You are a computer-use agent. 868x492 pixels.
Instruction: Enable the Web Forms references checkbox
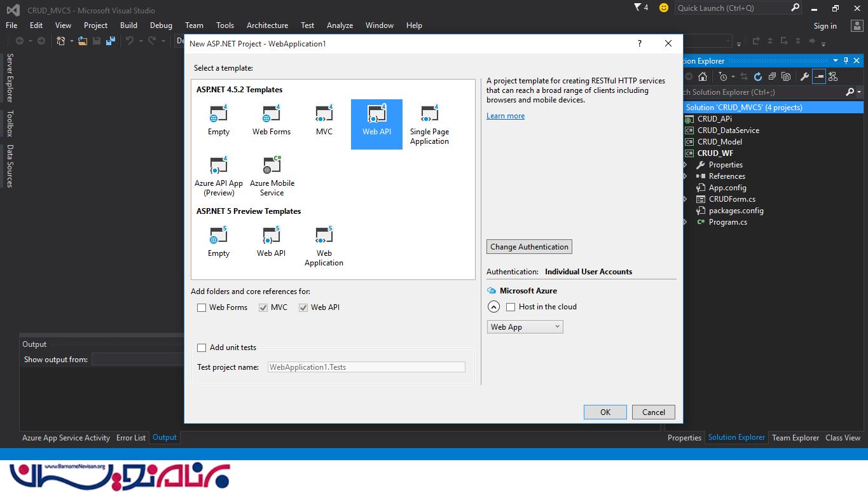pos(202,307)
